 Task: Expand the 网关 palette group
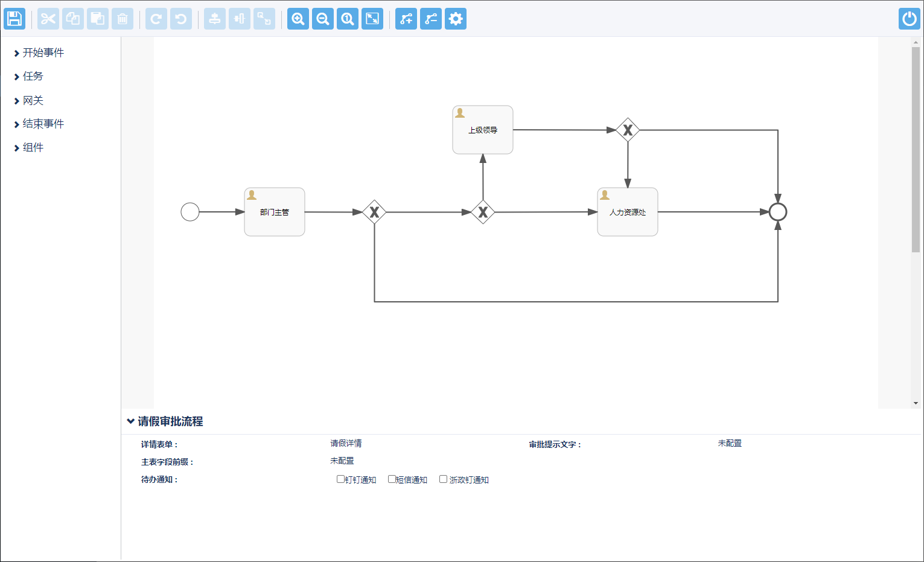(33, 101)
